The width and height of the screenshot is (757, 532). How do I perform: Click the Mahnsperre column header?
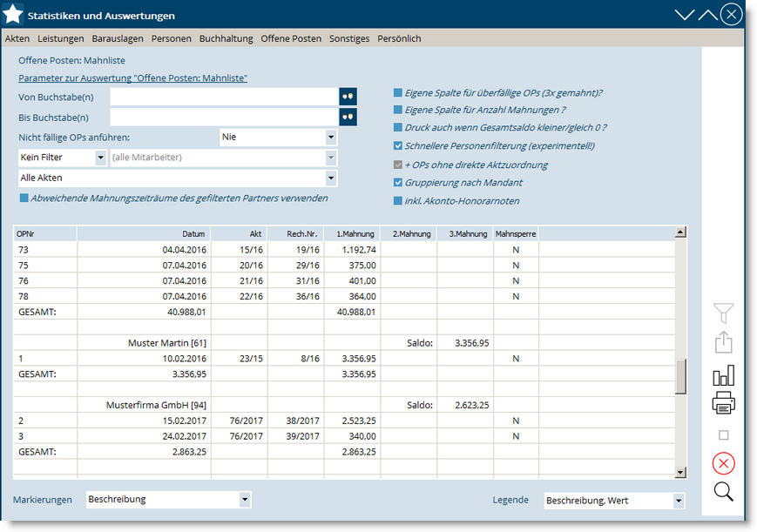point(516,233)
